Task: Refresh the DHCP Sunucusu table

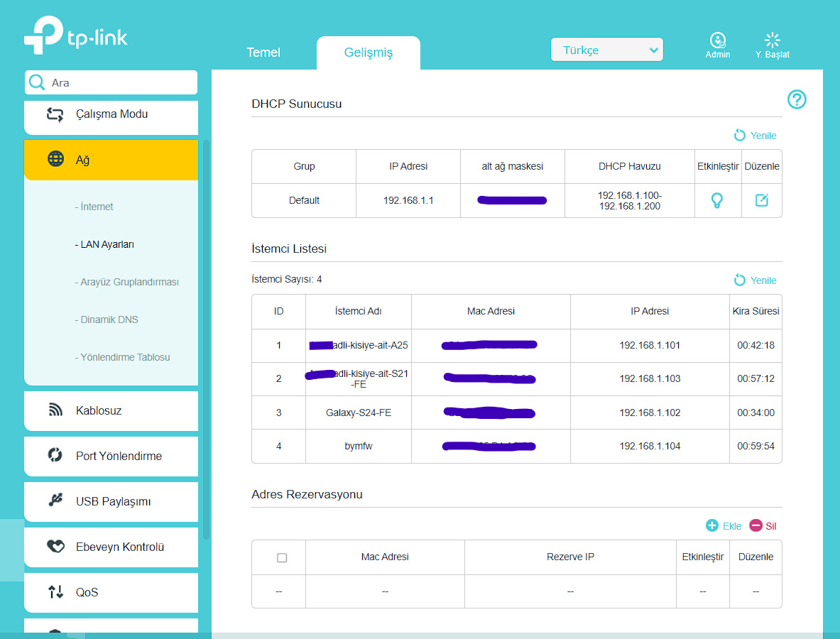Action: point(755,136)
